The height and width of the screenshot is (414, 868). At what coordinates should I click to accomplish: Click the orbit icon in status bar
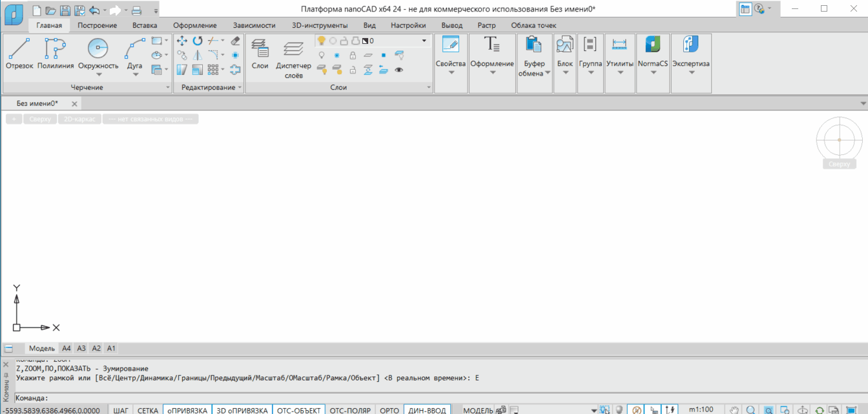pos(803,409)
